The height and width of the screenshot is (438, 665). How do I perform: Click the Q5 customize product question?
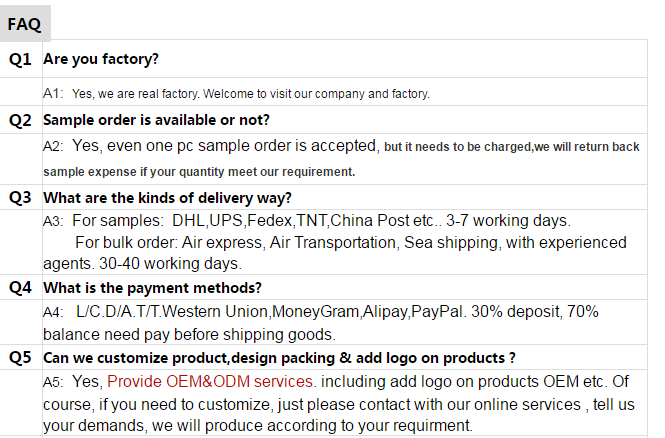coord(279,358)
